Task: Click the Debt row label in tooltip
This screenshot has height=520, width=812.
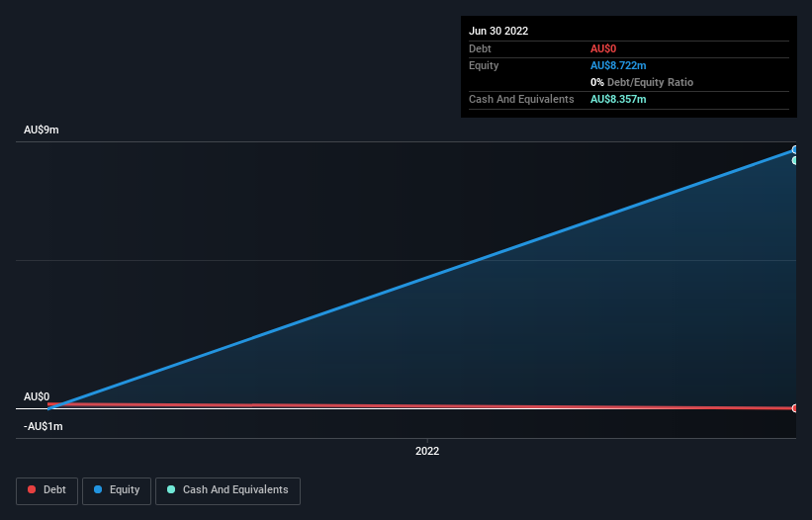Action: click(480, 48)
